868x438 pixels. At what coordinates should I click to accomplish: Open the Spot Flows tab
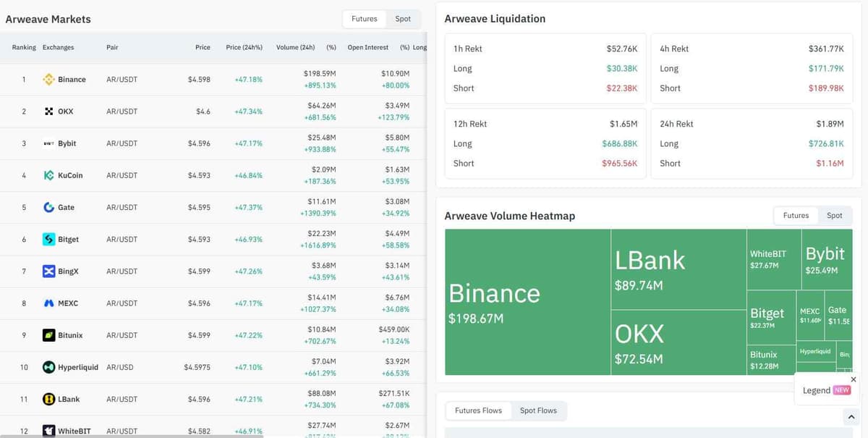[x=538, y=410]
